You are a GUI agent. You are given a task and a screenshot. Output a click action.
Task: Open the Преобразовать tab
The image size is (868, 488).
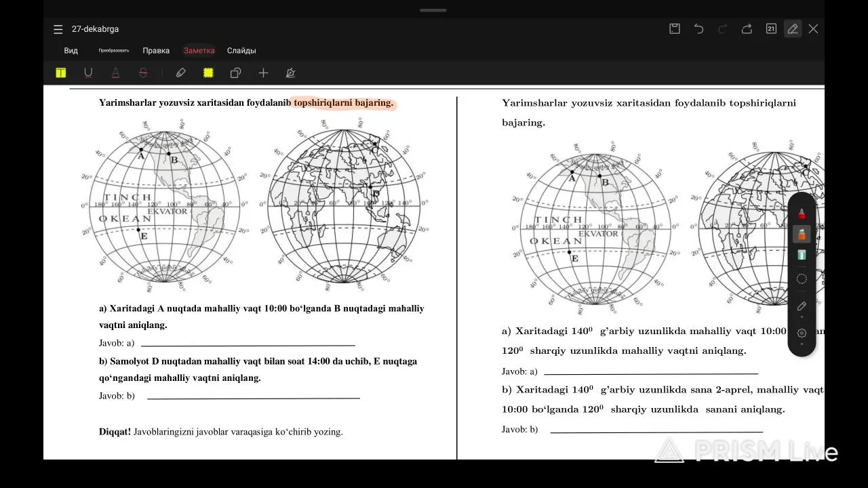click(114, 51)
